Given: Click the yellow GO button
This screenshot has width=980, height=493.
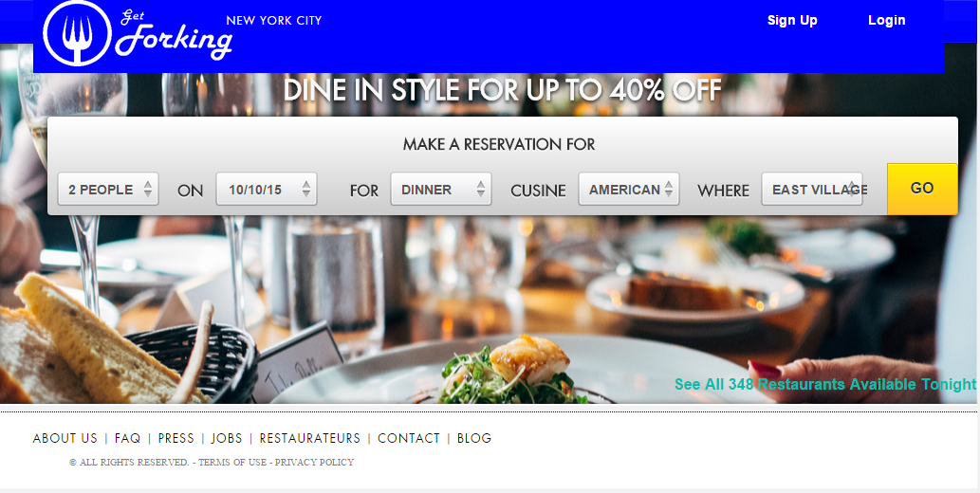Looking at the screenshot, I should (922, 189).
